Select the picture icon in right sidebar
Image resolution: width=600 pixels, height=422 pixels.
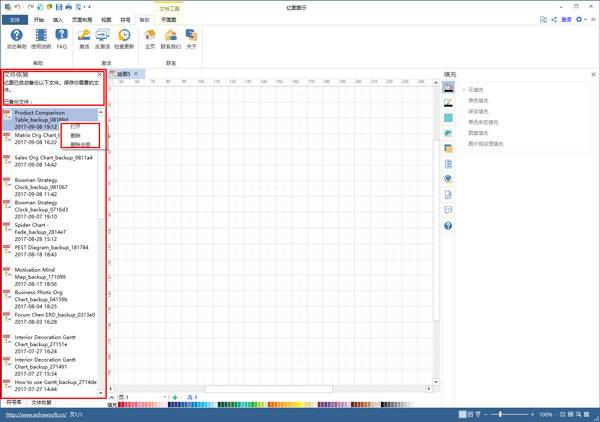(448, 133)
